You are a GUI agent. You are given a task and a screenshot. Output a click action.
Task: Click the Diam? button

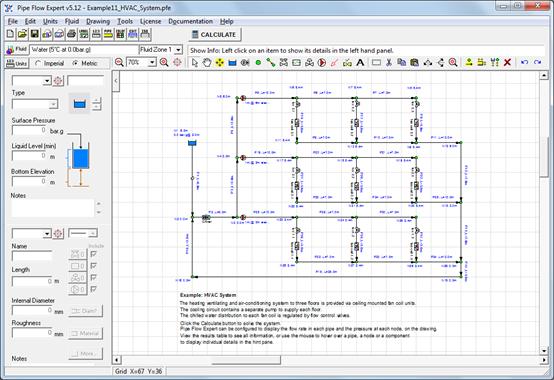tap(85, 311)
